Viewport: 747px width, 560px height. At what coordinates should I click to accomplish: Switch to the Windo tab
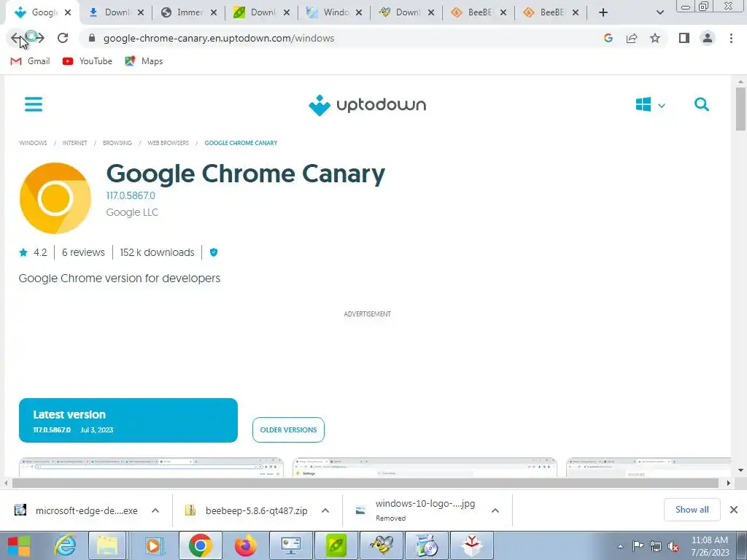coord(335,12)
